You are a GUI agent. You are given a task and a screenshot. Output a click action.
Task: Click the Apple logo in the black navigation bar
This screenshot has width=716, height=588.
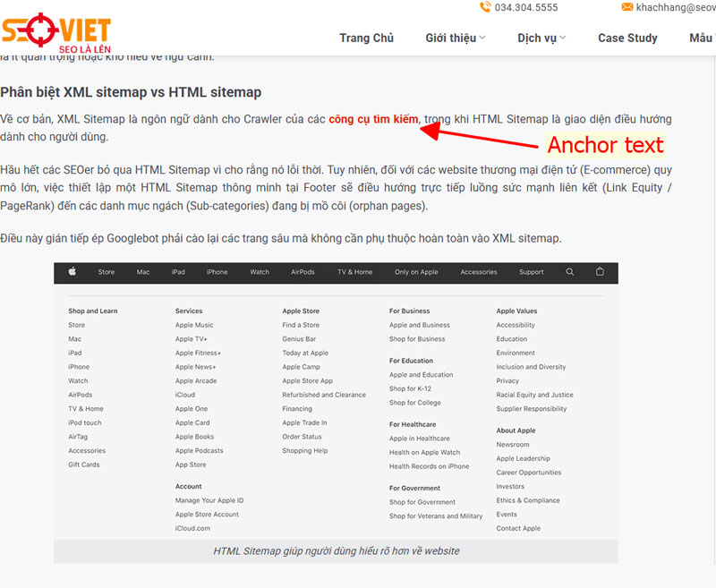(72, 272)
